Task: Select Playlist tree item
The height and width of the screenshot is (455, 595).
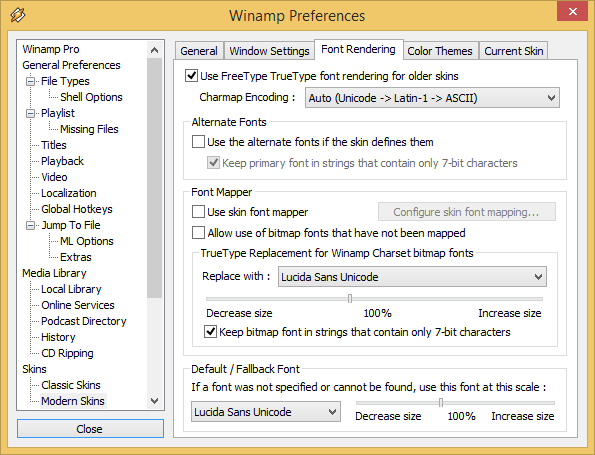Action: click(x=58, y=113)
